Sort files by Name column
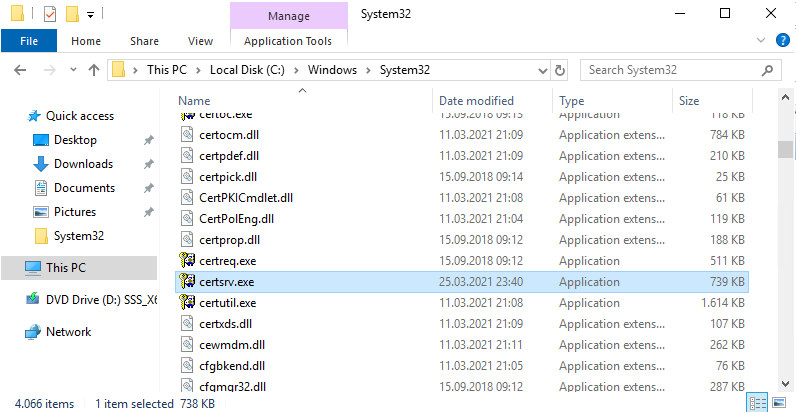The width and height of the screenshot is (796, 412). [x=304, y=101]
